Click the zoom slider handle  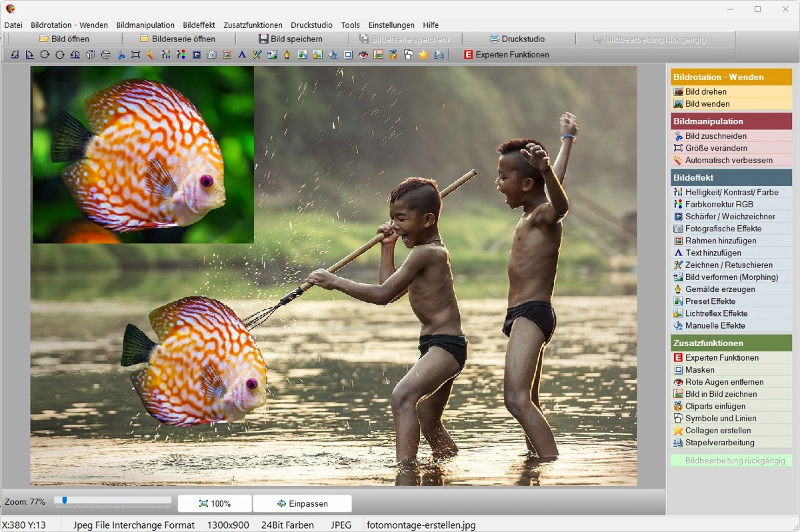pos(64,500)
